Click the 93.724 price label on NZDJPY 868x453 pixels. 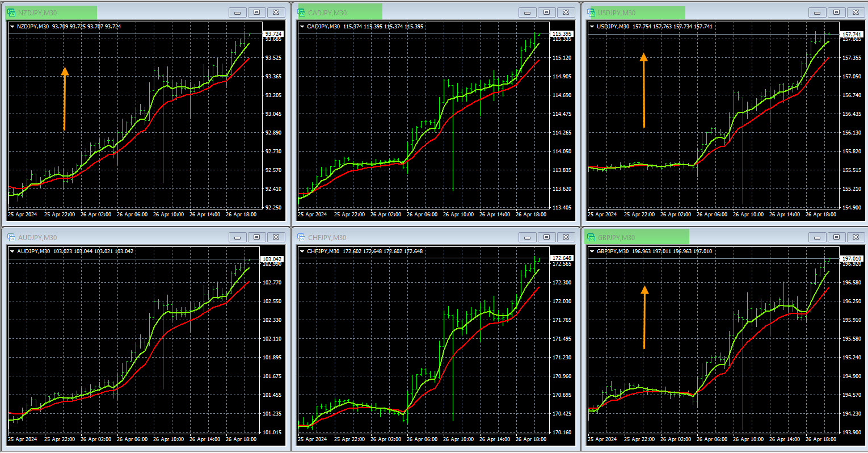273,34
